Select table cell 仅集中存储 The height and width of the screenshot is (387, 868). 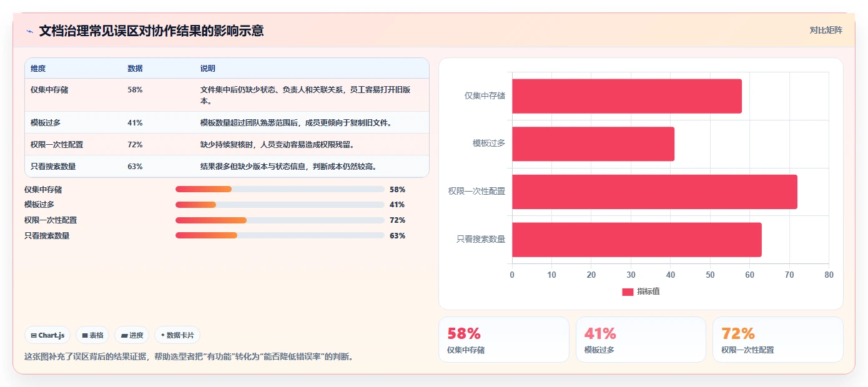[x=49, y=90]
